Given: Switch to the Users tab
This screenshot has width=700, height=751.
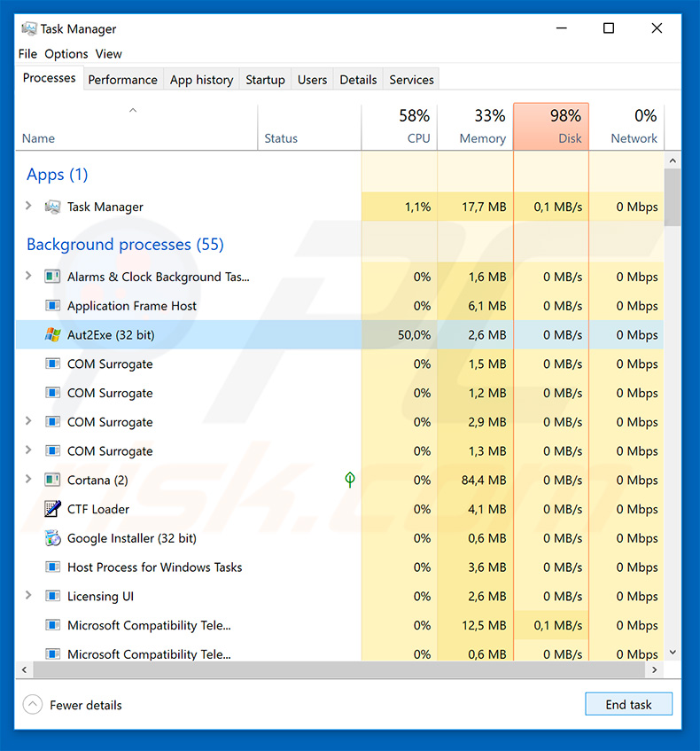Looking at the screenshot, I should pos(312,80).
